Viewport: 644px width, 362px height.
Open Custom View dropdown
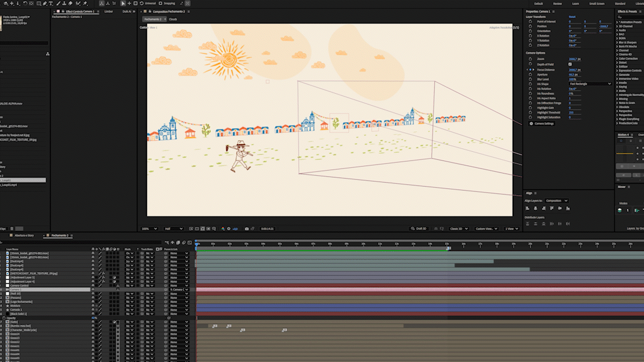coord(486,228)
